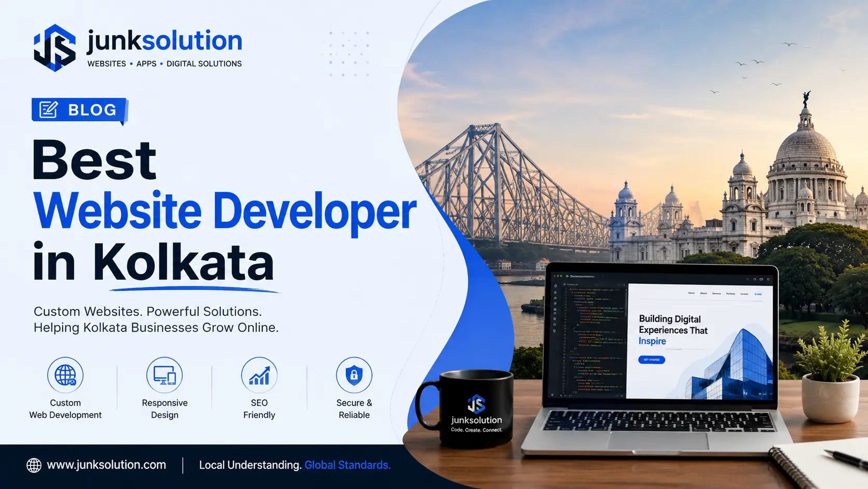Click the 'in Kolkata' headline text
Viewport: 868px width, 489px height.
coord(154,261)
